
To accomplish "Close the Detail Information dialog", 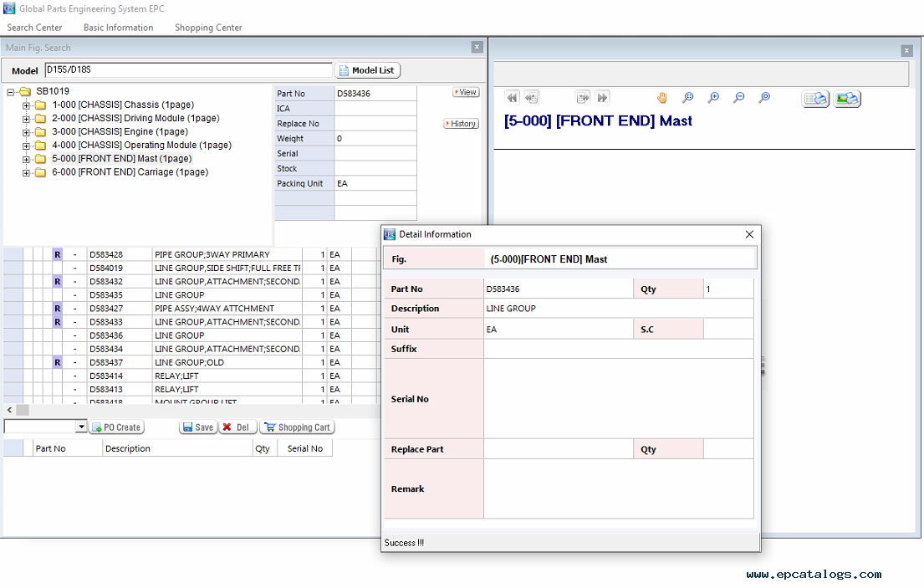I will (749, 234).
